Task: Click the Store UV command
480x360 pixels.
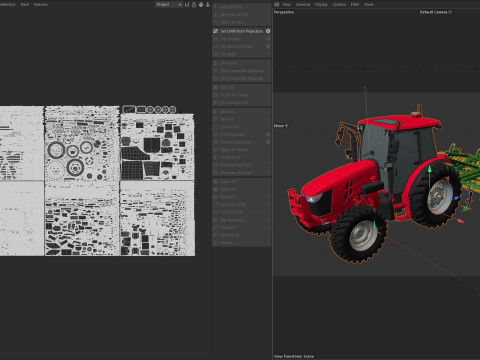Action: pos(241,227)
